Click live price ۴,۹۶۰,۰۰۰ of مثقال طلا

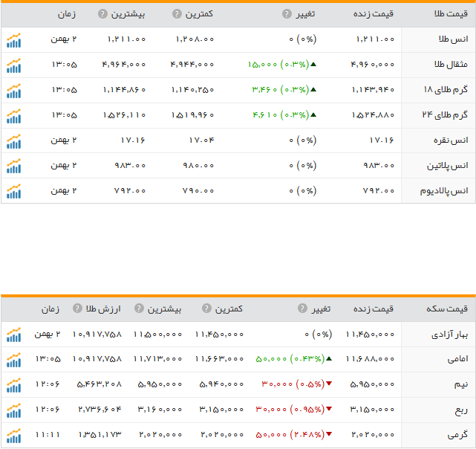pyautogui.click(x=373, y=65)
